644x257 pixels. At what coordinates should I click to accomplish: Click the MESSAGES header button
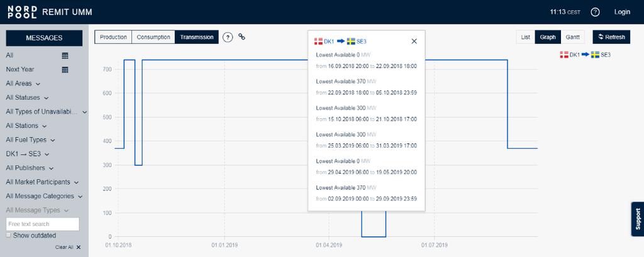point(44,38)
